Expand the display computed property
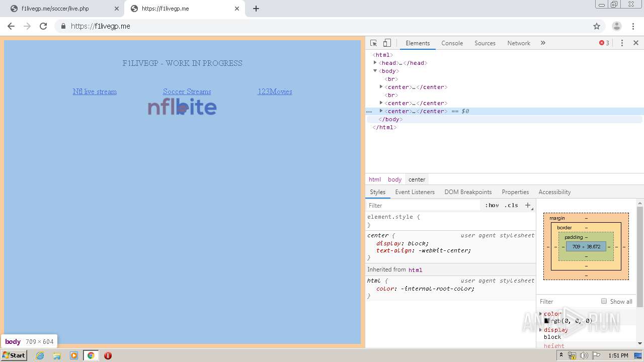This screenshot has height=362, width=644. [541, 330]
